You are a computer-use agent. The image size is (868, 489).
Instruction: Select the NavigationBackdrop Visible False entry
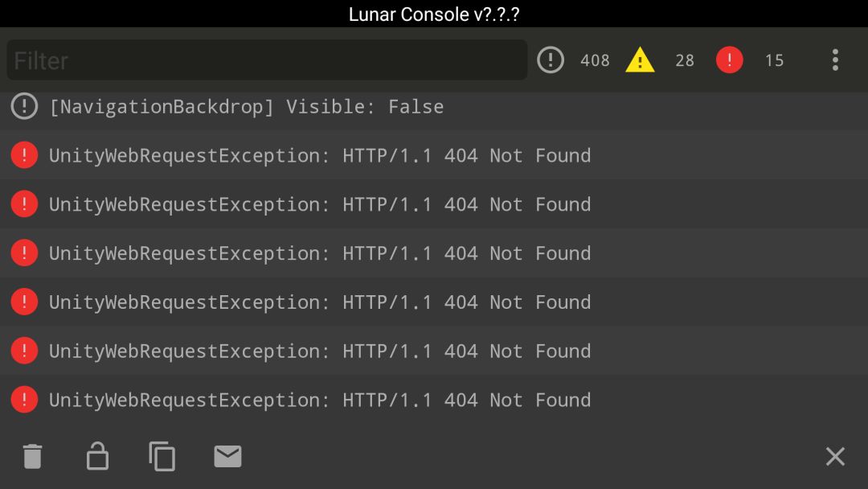click(434, 107)
